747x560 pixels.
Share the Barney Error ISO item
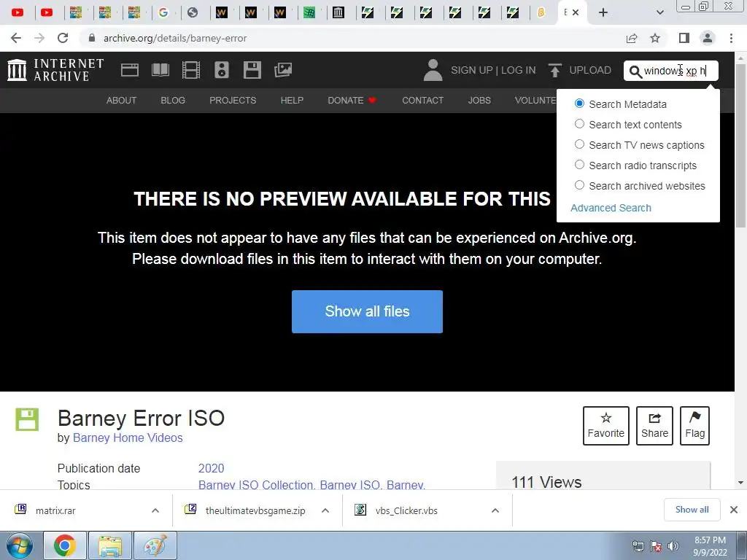point(654,426)
